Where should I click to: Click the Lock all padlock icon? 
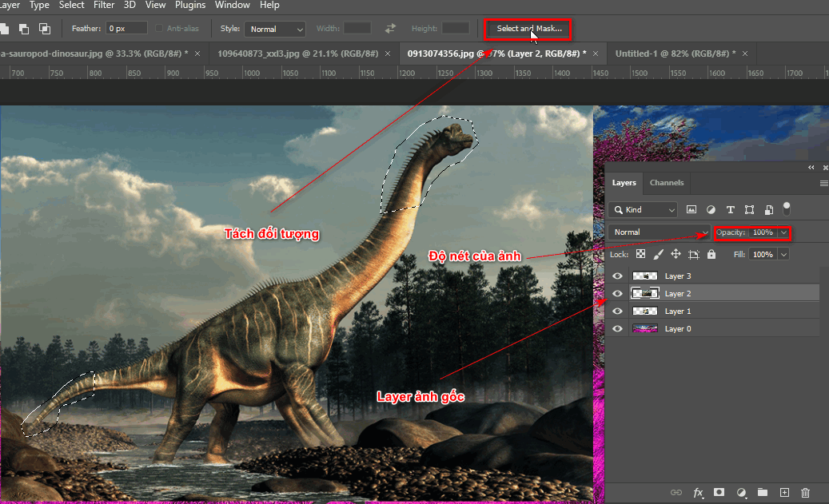711,254
